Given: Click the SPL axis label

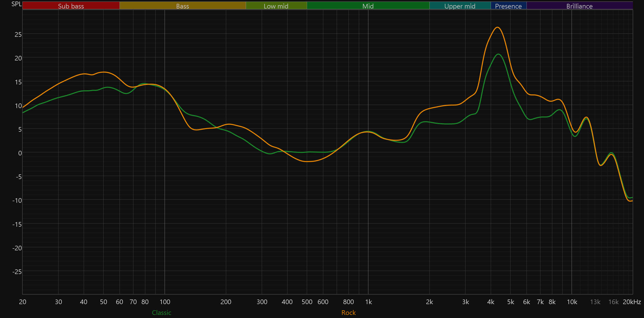Looking at the screenshot, I should pos(16,4).
